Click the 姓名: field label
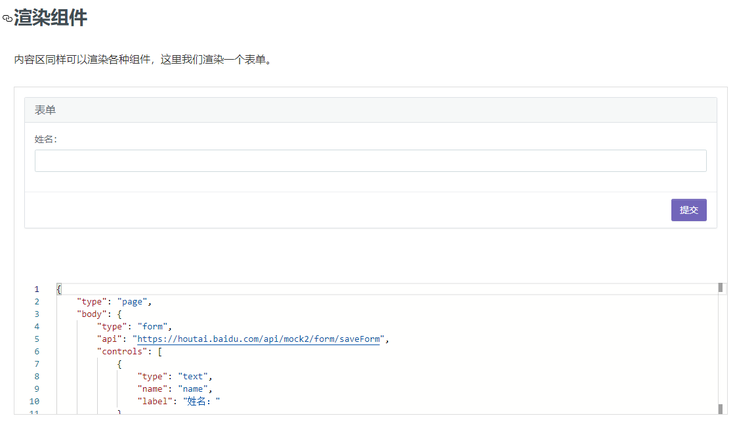Screen dimensions: 756x439 (46, 139)
